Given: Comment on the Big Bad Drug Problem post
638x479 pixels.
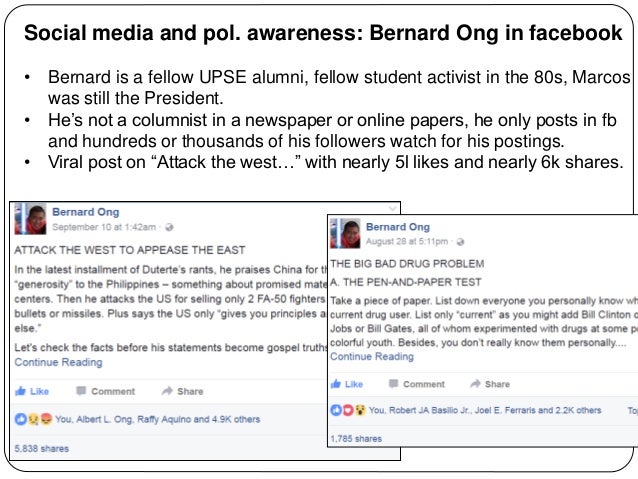Looking at the screenshot, I should (417, 384).
